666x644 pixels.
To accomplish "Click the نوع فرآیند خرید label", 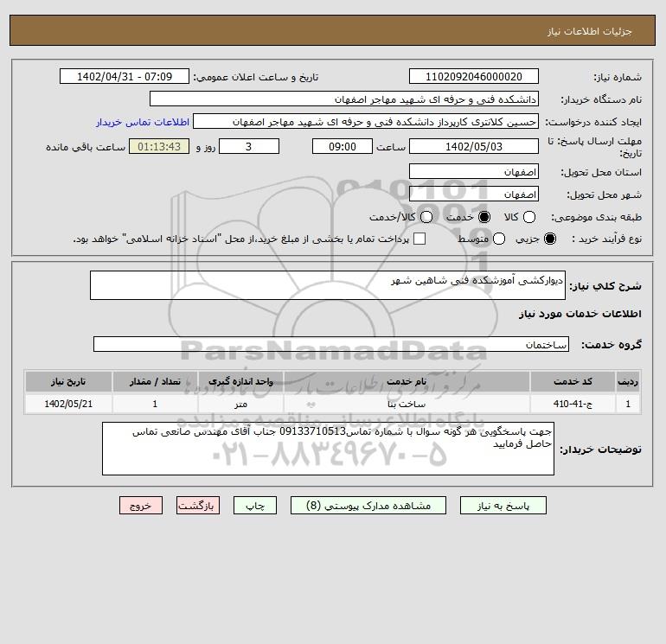I will pyautogui.click(x=606, y=239).
